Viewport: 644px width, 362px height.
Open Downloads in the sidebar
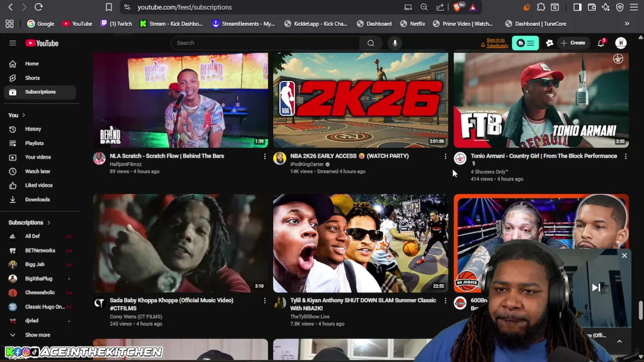click(x=40, y=200)
